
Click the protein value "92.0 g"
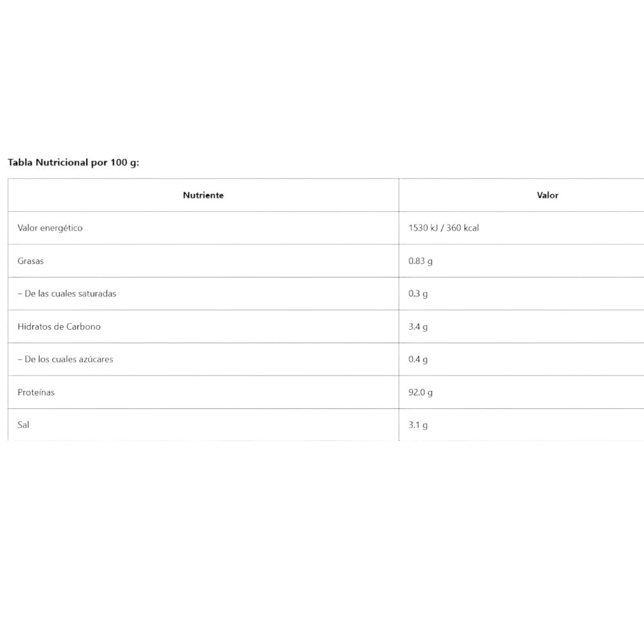(x=421, y=392)
